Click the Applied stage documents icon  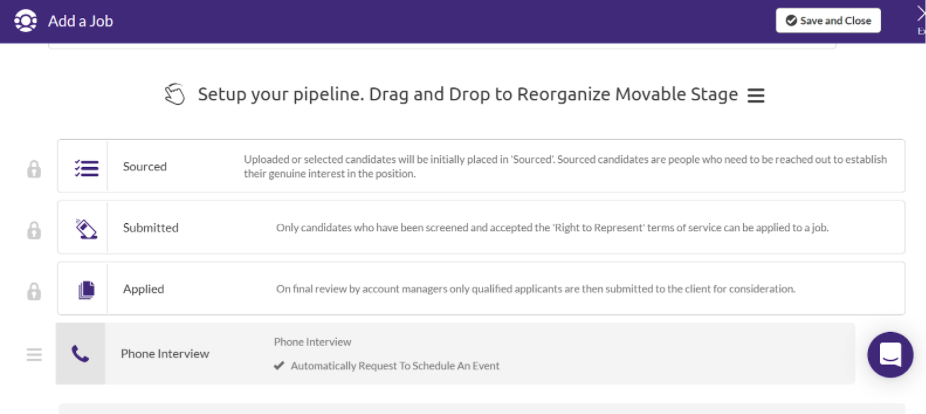[x=86, y=290]
